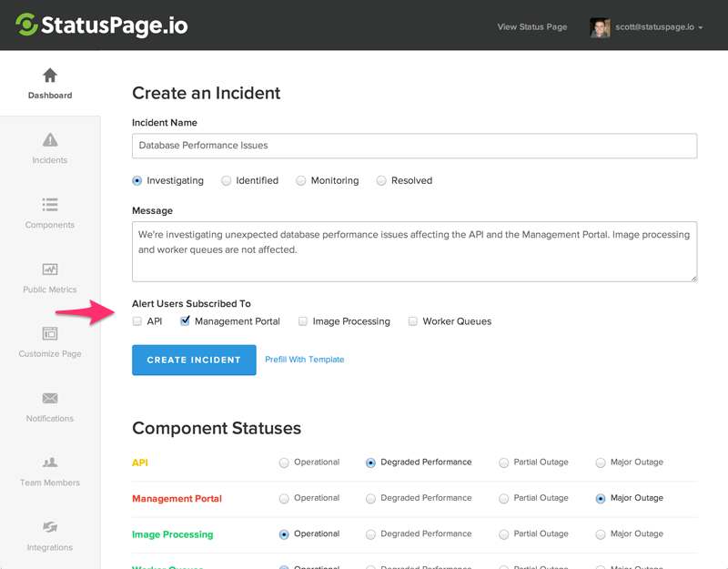The image size is (728, 569).
Task: Expand the scott@statuspage.io account menu
Action: coord(659,27)
